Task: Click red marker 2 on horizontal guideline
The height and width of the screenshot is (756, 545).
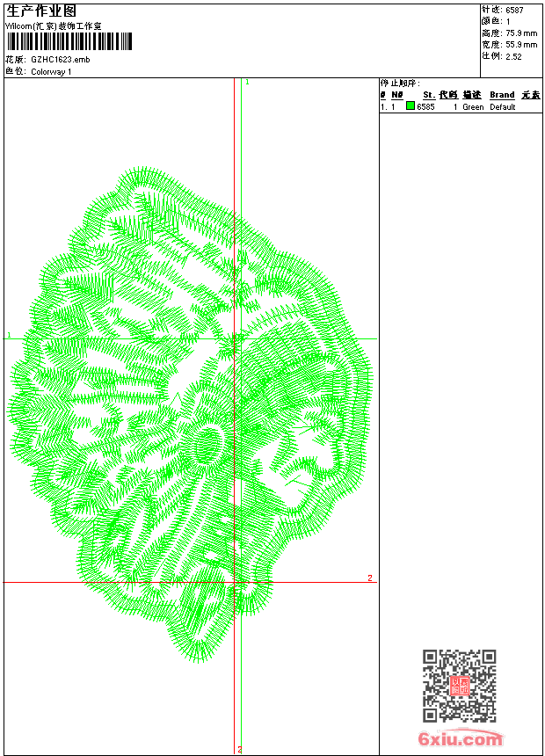Action: tap(370, 578)
